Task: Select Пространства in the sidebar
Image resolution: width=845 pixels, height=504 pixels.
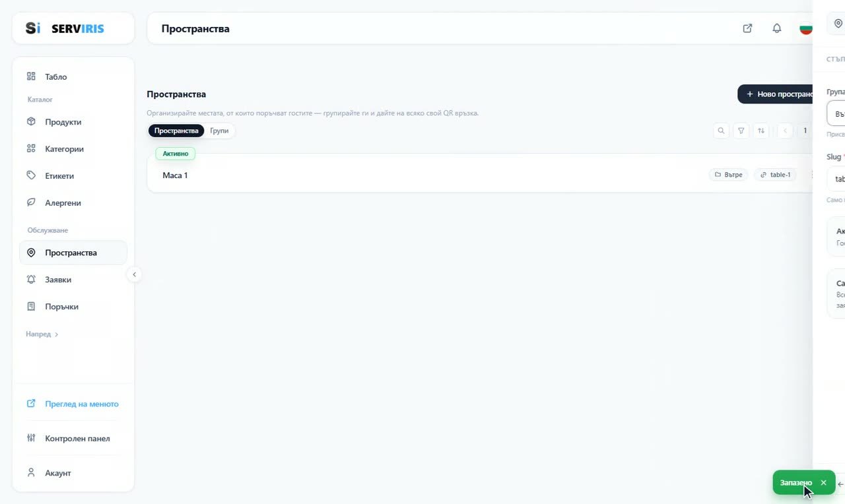Action: pos(73,253)
